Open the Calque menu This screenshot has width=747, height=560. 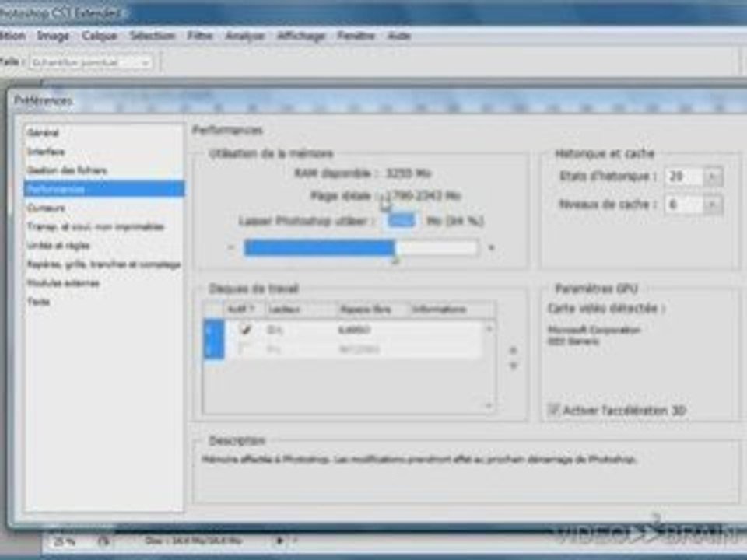tap(99, 36)
